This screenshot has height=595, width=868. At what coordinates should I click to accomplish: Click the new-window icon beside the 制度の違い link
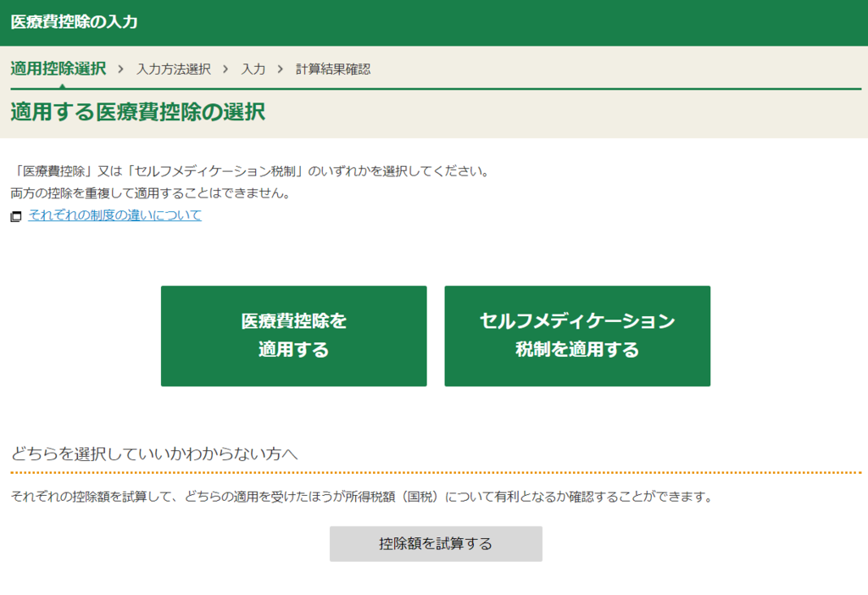click(x=16, y=216)
